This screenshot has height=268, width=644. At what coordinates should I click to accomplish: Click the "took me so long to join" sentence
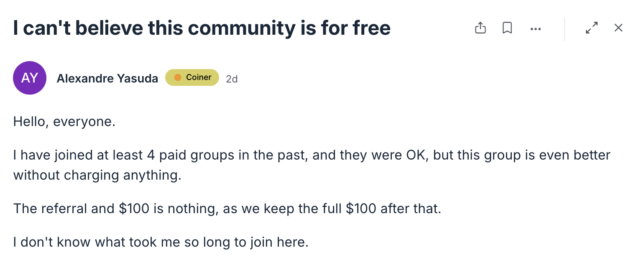point(161,242)
